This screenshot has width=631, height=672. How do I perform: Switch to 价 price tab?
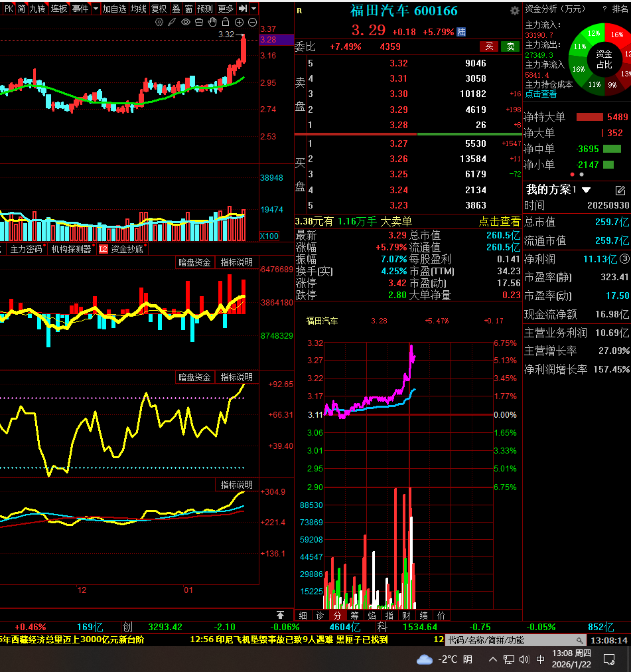click(441, 616)
